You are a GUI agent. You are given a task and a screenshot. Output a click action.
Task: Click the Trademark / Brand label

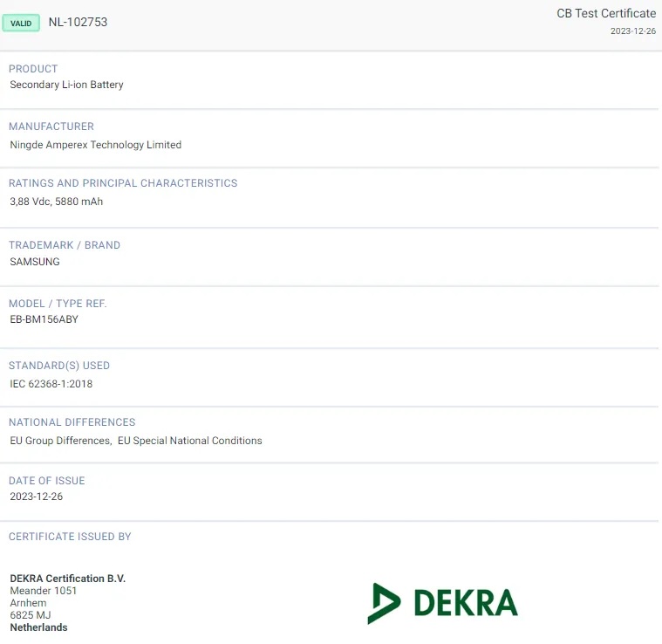[65, 245]
